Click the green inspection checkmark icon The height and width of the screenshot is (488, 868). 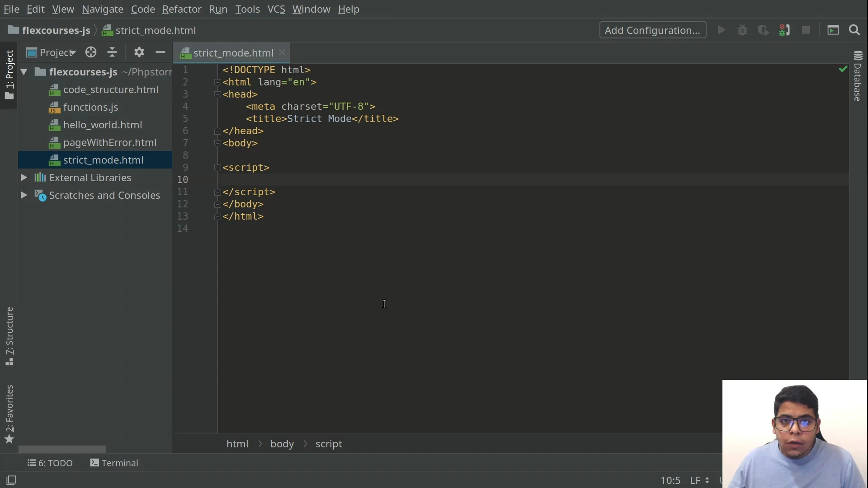click(x=843, y=69)
